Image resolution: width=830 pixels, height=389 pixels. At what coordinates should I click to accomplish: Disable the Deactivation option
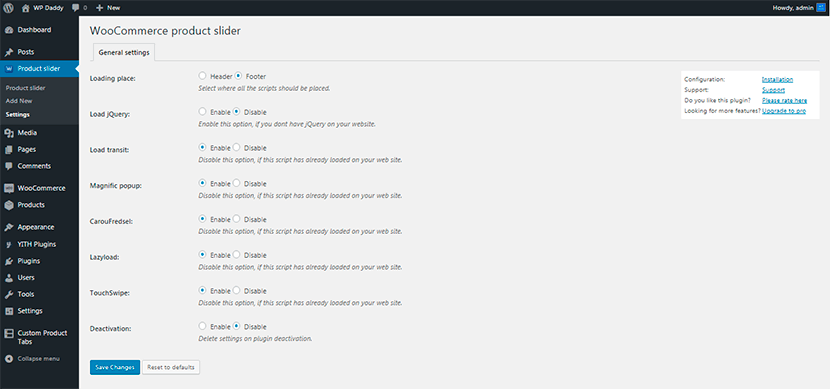(x=236, y=326)
